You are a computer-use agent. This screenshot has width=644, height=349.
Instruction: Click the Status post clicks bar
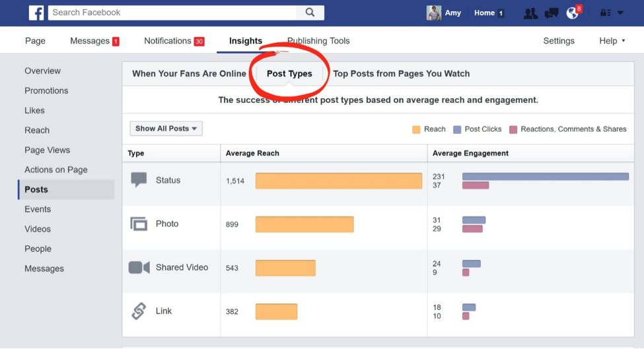point(546,176)
